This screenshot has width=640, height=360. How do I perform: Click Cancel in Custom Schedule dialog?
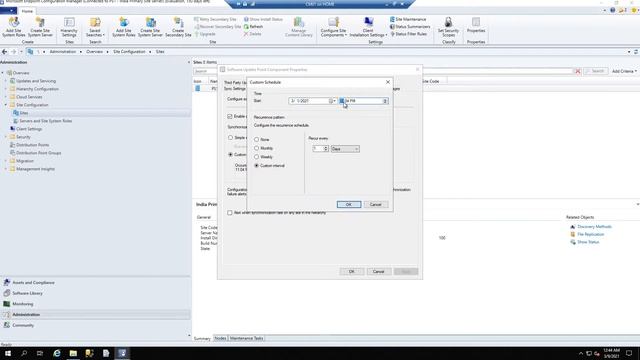coord(376,204)
